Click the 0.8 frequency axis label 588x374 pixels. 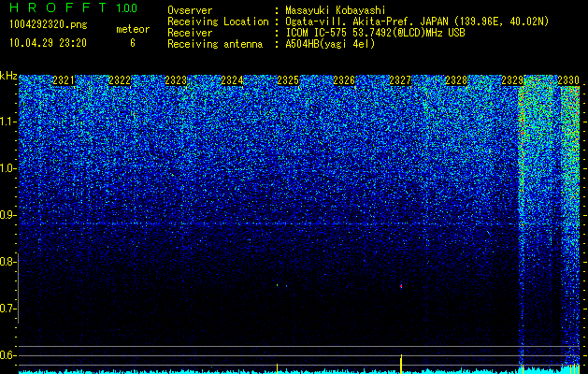point(7,262)
